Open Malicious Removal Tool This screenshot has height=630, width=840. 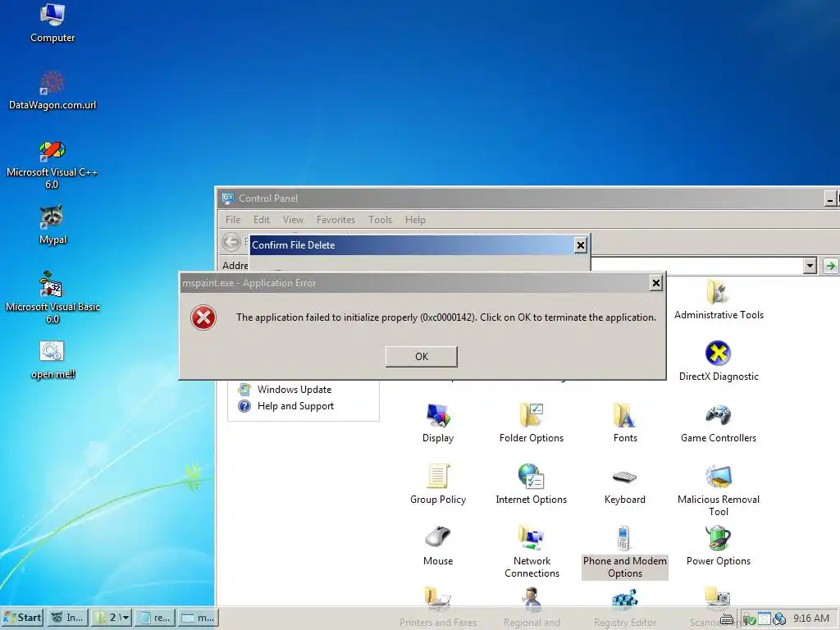tap(719, 491)
